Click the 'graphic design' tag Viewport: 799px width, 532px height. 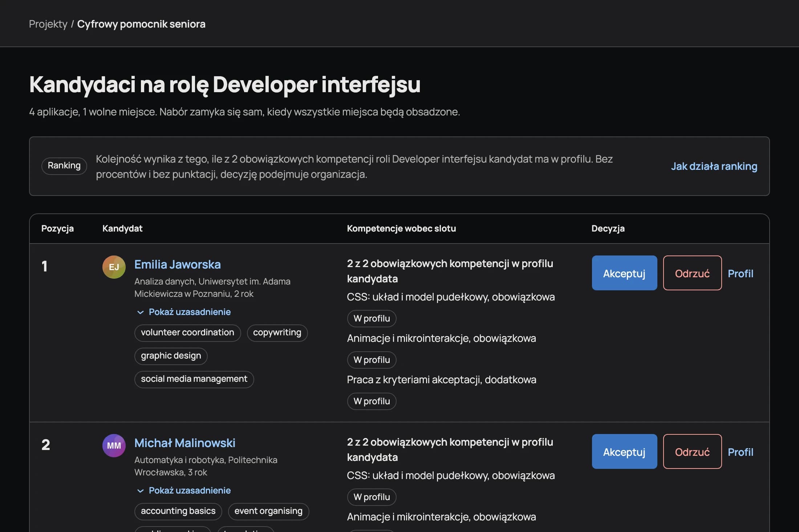pyautogui.click(x=171, y=356)
